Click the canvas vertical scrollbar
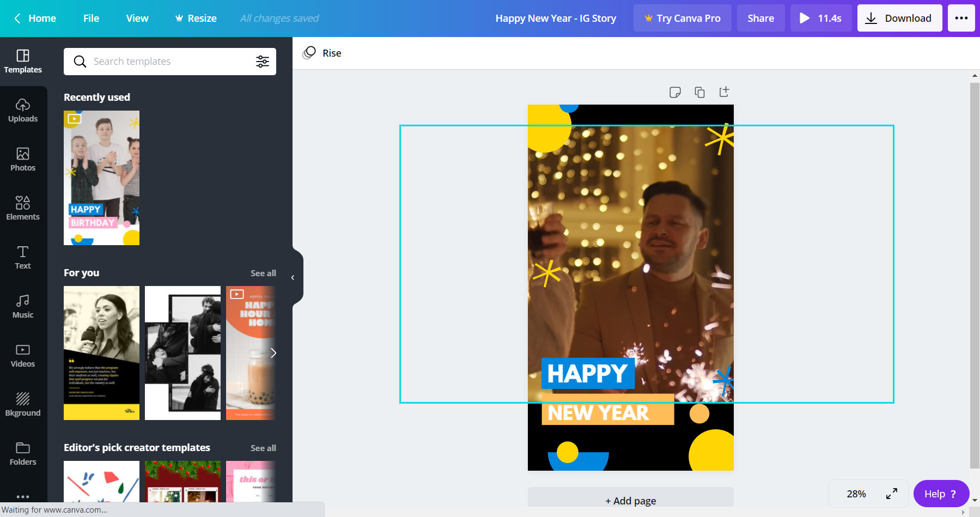 pos(975,275)
